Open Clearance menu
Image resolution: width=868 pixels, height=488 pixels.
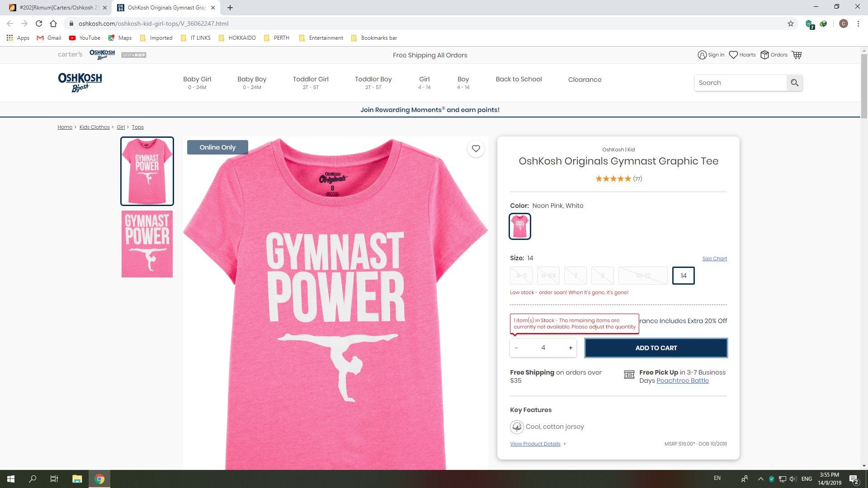coord(585,80)
